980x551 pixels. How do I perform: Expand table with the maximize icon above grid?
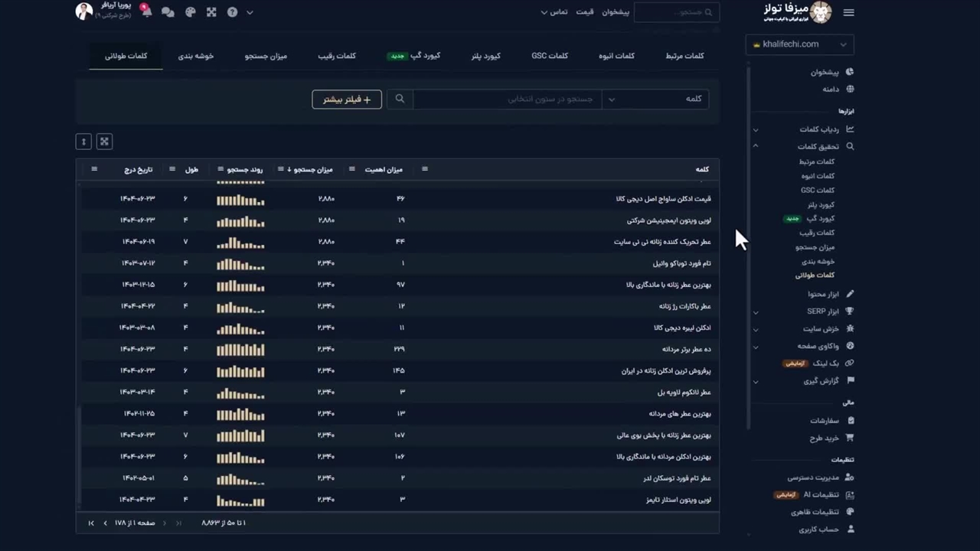pos(105,142)
